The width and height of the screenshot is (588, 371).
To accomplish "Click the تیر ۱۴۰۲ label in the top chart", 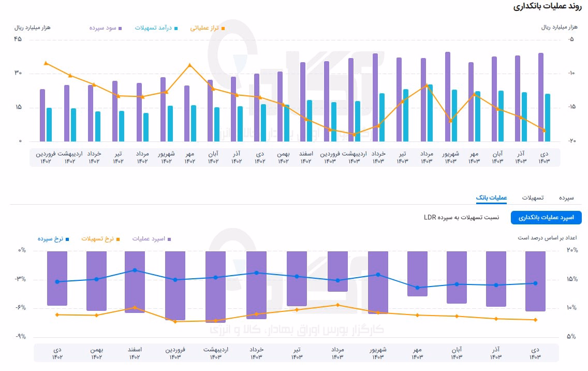I will [x=118, y=158].
